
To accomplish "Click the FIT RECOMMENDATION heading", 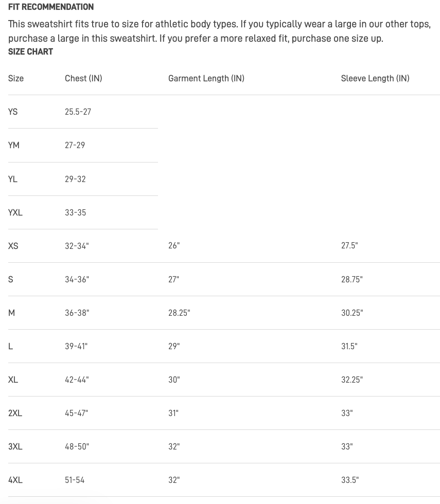I will pyautogui.click(x=51, y=7).
